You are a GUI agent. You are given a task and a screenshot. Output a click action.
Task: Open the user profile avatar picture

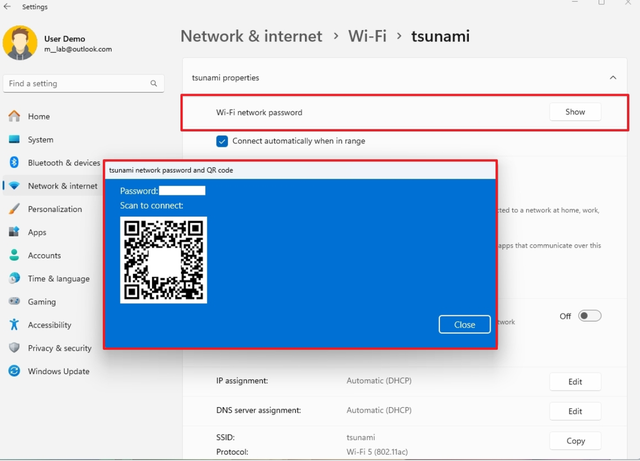tap(20, 43)
